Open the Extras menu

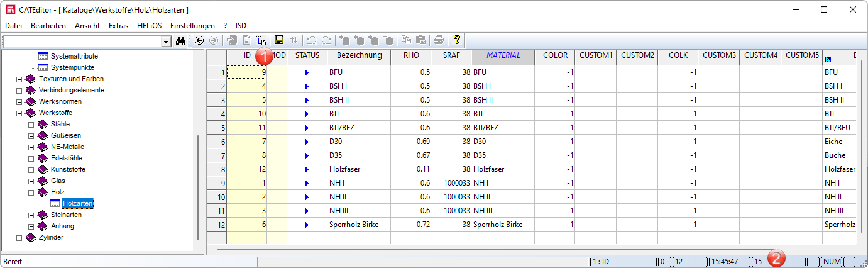pyautogui.click(x=118, y=26)
